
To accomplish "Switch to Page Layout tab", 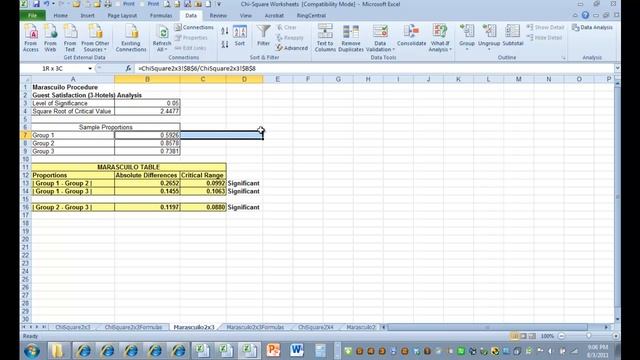I will [x=122, y=16].
